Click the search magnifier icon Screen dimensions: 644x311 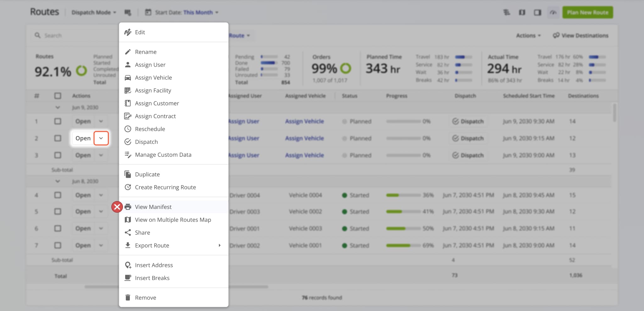[x=38, y=35]
